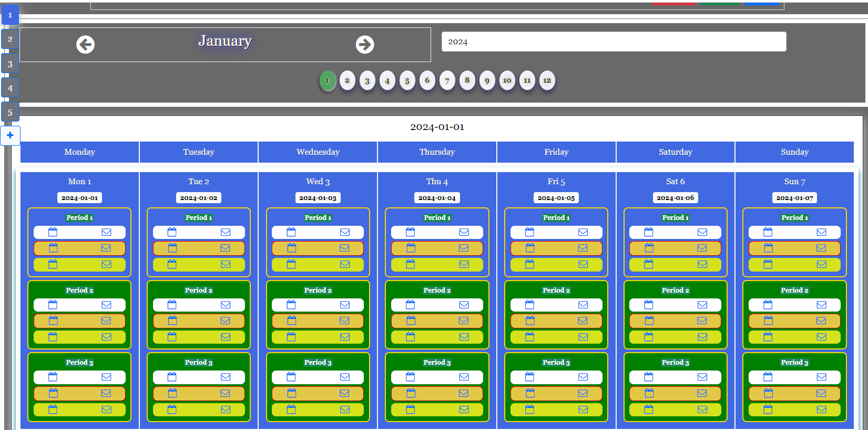Open calendar icon in Fri 5 Period 2 yellow row
The height and width of the screenshot is (430, 868).
529,337
